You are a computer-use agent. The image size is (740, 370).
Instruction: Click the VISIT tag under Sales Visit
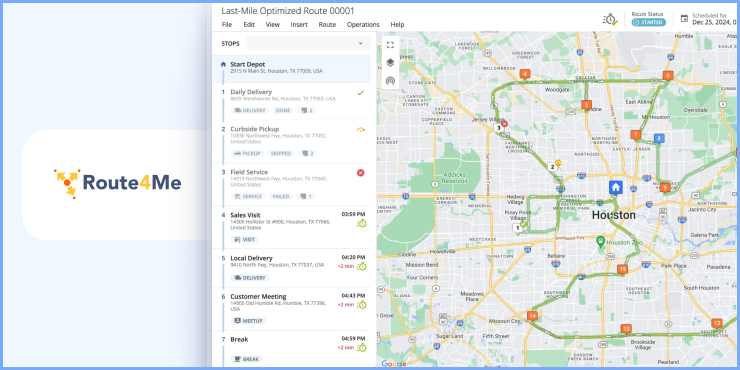coord(244,240)
